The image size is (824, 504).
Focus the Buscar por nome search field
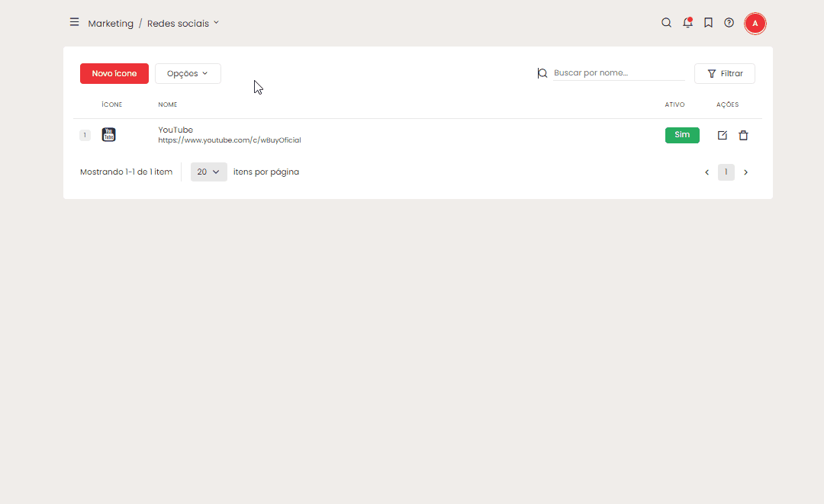coord(619,73)
